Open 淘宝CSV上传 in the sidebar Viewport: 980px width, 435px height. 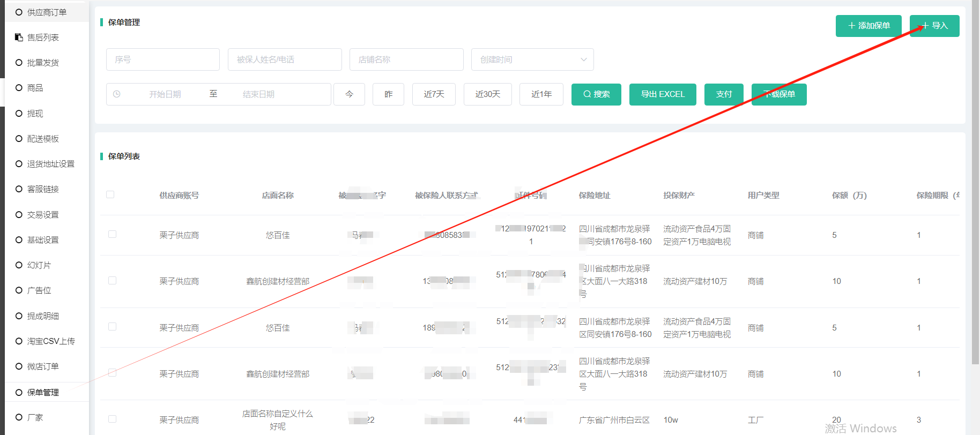(x=51, y=341)
